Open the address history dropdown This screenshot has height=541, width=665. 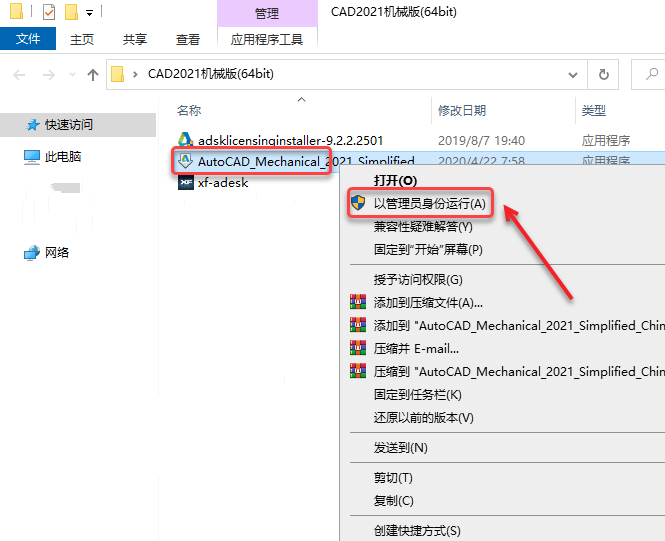(x=573, y=75)
